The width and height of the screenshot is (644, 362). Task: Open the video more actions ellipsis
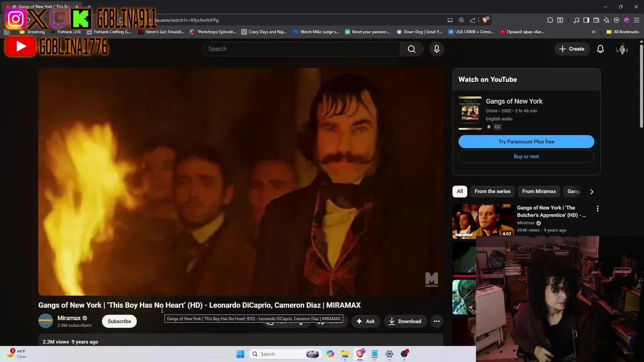437,321
